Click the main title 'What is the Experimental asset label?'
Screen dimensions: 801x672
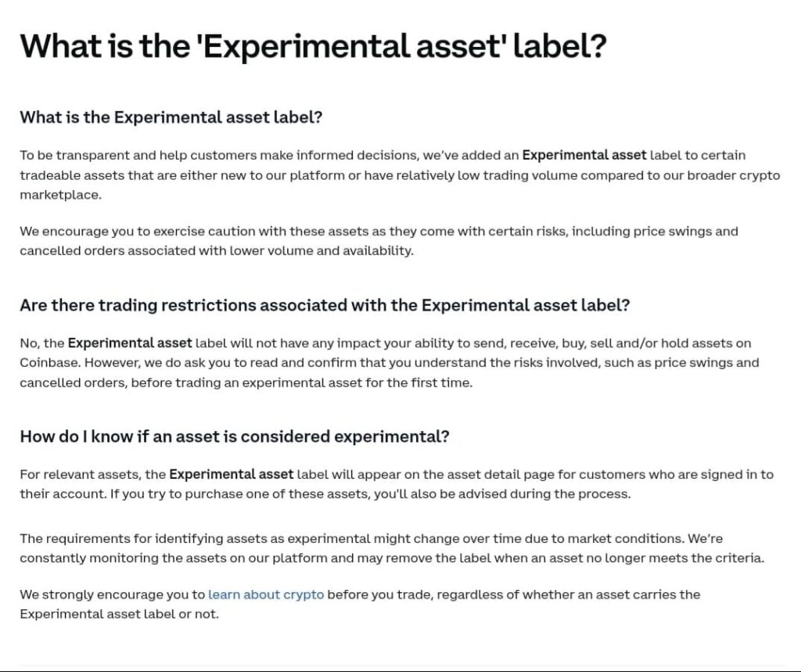click(313, 46)
